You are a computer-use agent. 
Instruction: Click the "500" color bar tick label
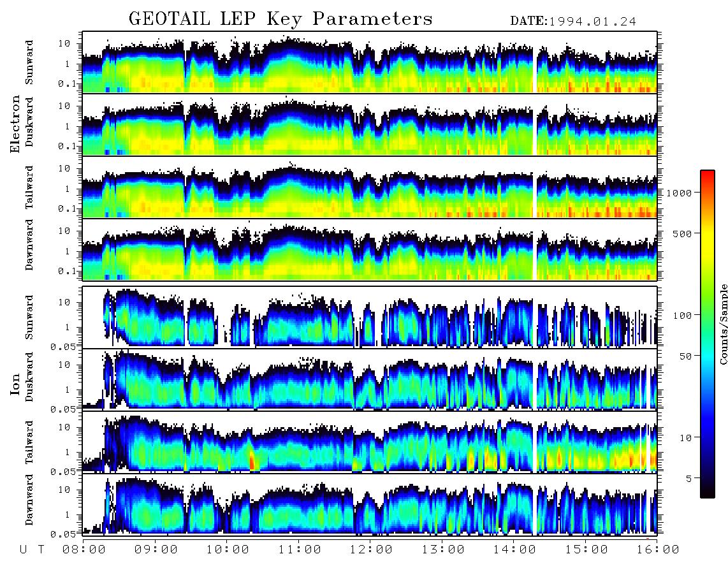682,233
